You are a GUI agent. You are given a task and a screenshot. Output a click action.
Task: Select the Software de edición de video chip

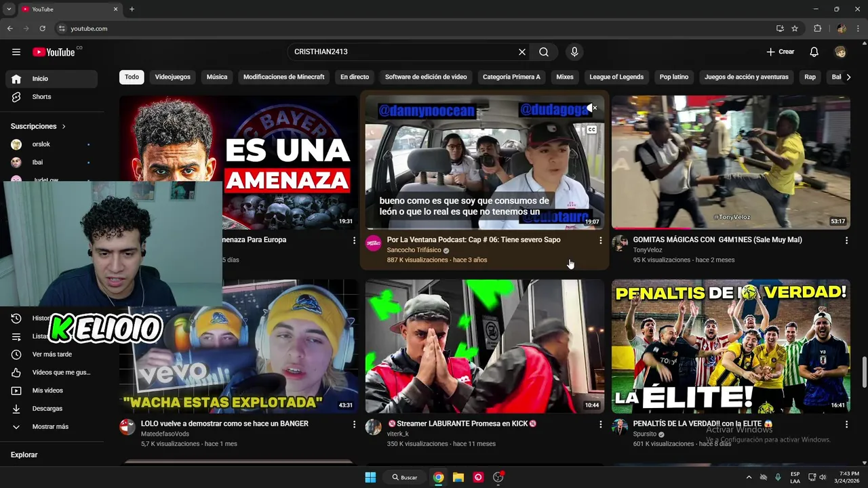[x=426, y=77]
